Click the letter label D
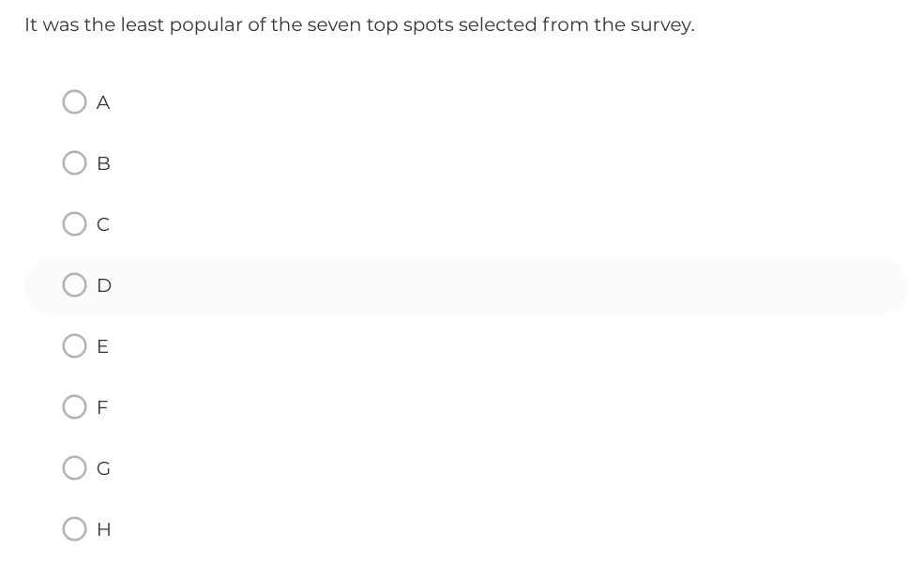The image size is (924, 565). (x=104, y=285)
